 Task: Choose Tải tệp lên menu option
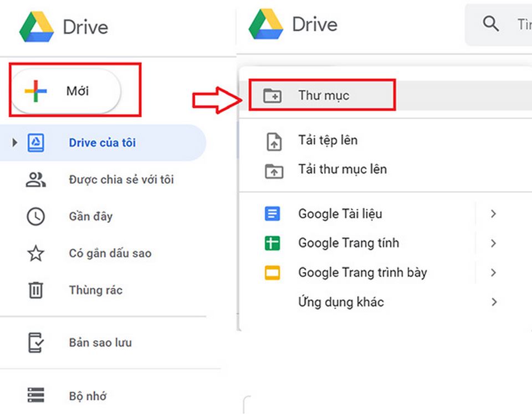[x=328, y=141]
